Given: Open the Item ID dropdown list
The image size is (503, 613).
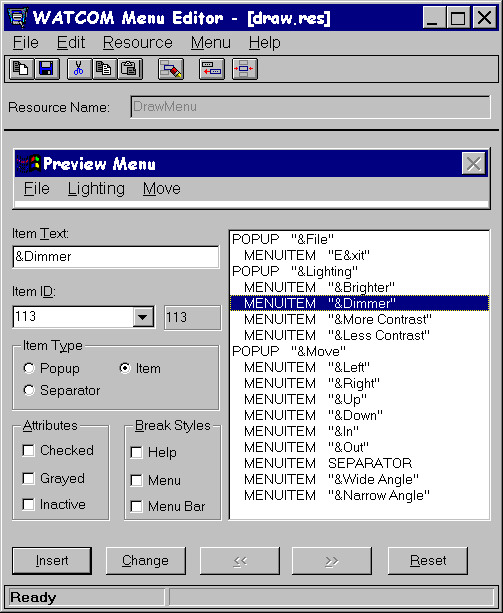Looking at the screenshot, I should pos(143,317).
